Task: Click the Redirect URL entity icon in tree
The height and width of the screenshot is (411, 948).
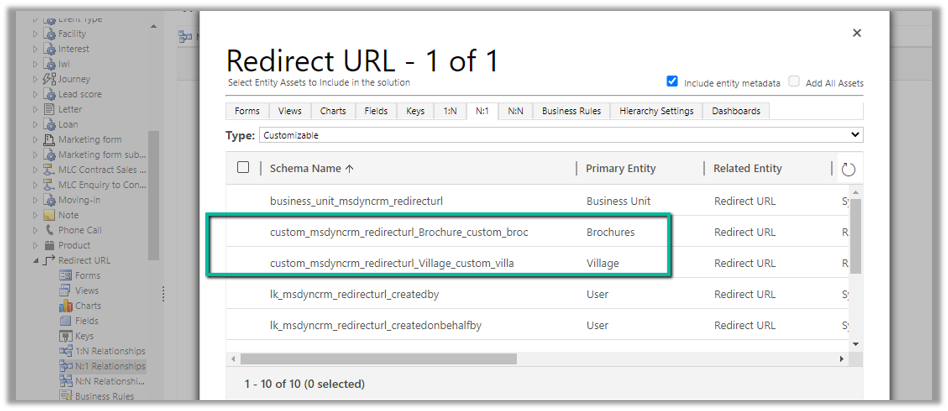Action: tap(49, 260)
